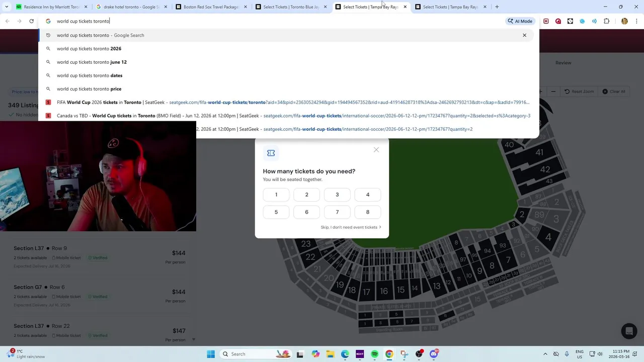The image size is (644, 362).
Task: Choose 8 tickets
Action: click(x=368, y=212)
